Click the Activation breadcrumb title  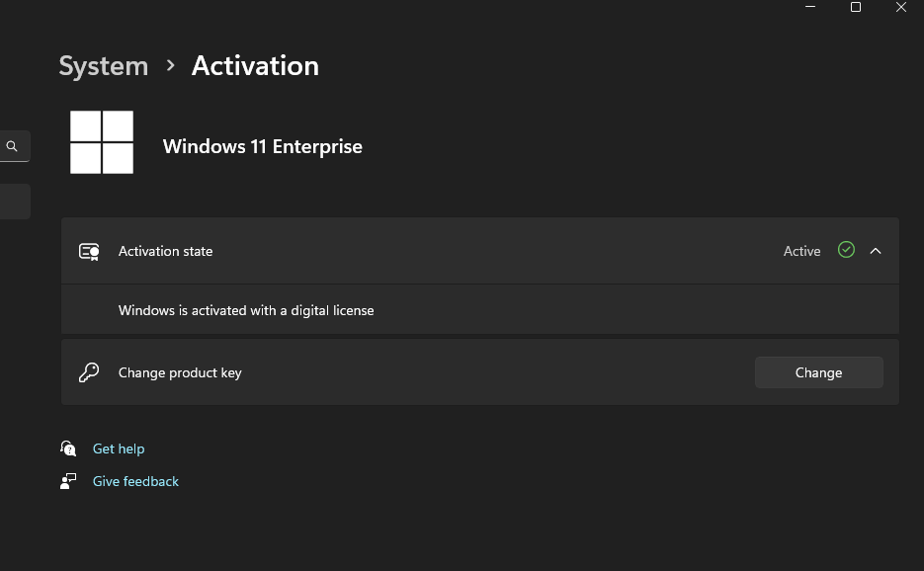[x=255, y=66]
